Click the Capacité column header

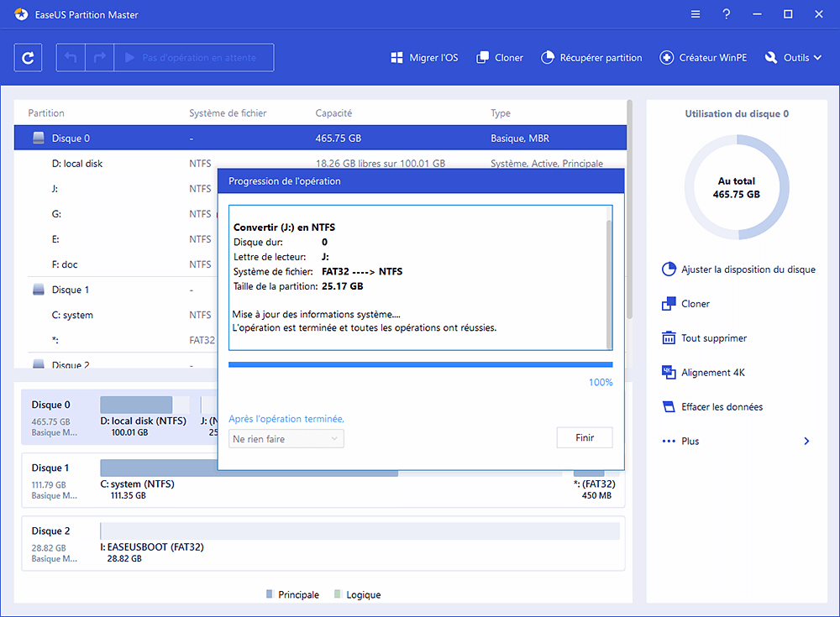click(x=333, y=113)
